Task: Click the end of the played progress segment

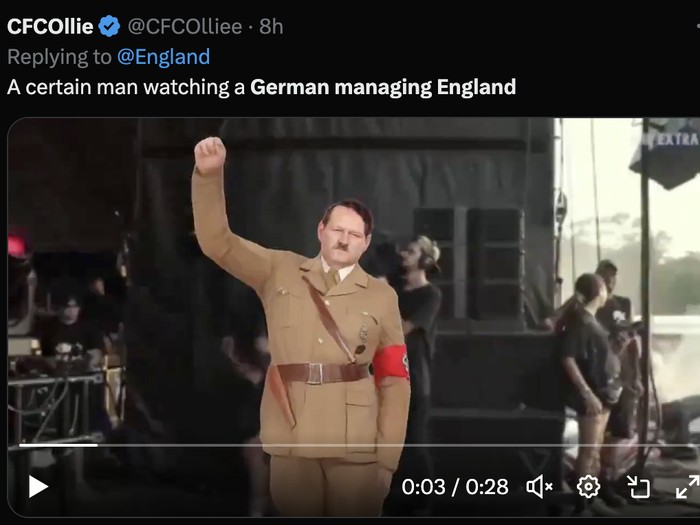Action: coord(97,445)
